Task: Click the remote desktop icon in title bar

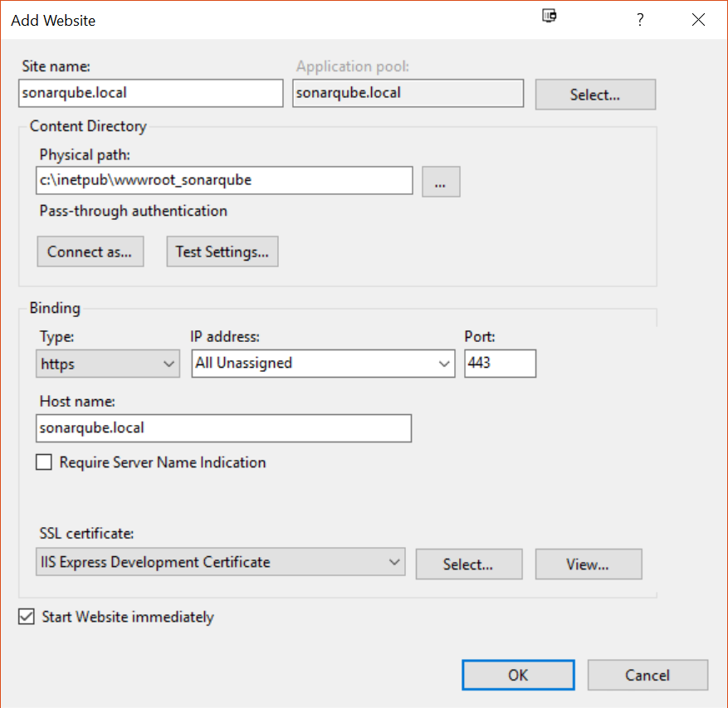Action: [x=550, y=16]
